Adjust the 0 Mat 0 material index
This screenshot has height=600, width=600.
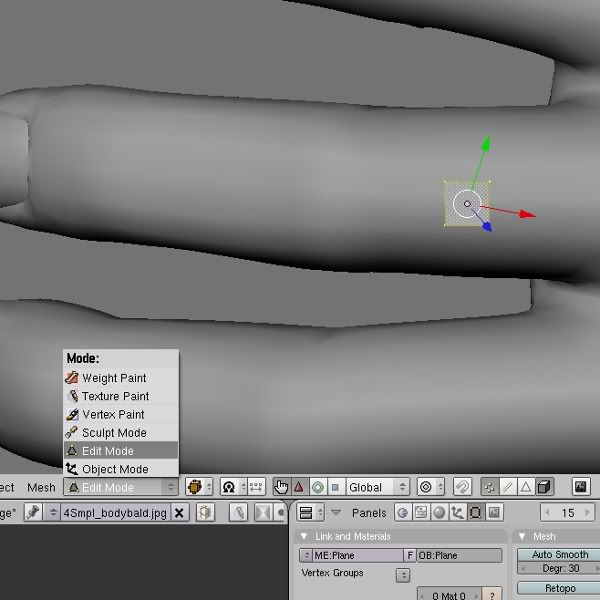click(448, 594)
